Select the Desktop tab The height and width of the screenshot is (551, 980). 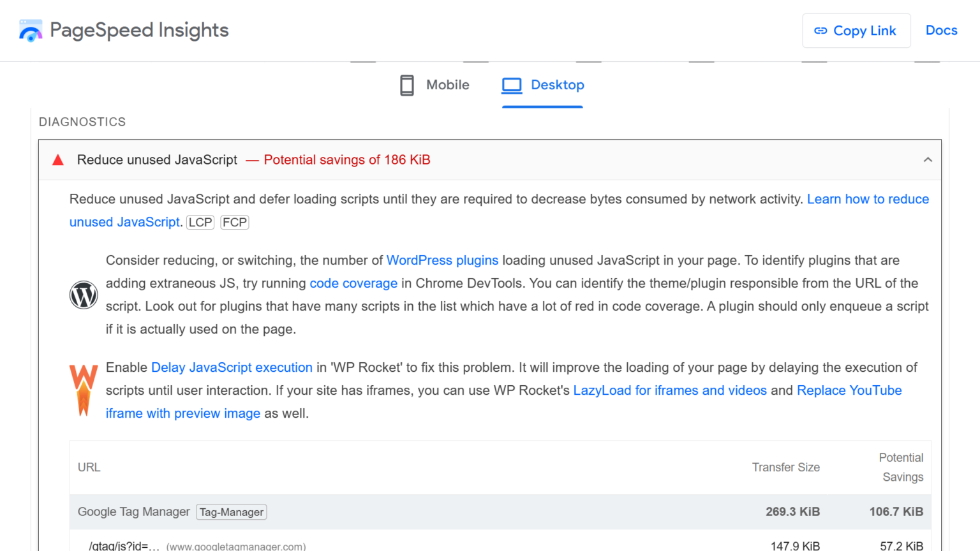click(x=542, y=85)
